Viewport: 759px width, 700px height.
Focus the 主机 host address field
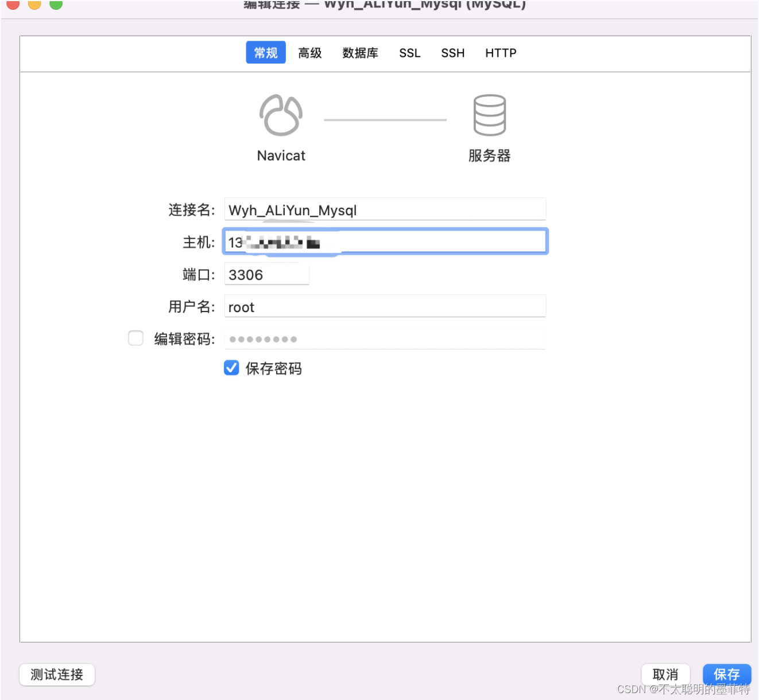click(x=385, y=242)
